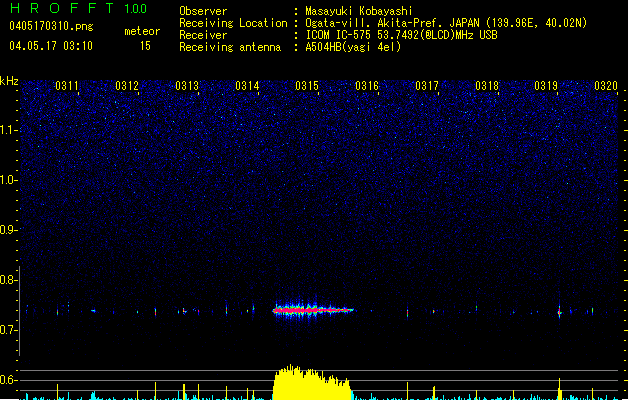Click the date stamp 04.05.17 03:10

[x=51, y=46]
